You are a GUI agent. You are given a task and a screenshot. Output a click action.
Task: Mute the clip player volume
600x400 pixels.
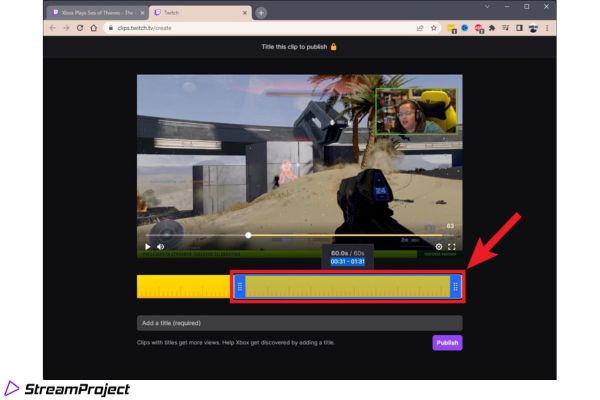(161, 247)
